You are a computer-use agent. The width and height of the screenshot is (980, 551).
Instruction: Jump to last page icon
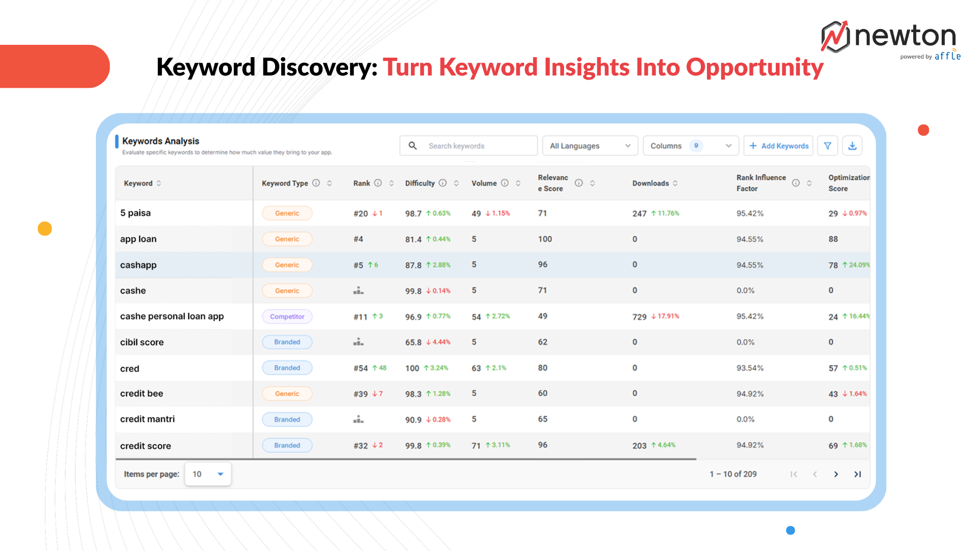(857, 474)
